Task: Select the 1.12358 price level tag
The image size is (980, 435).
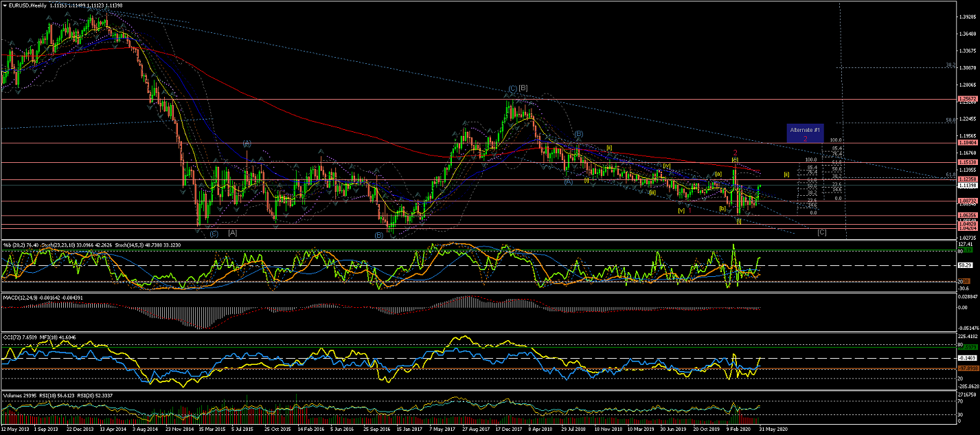Action: pos(967,179)
